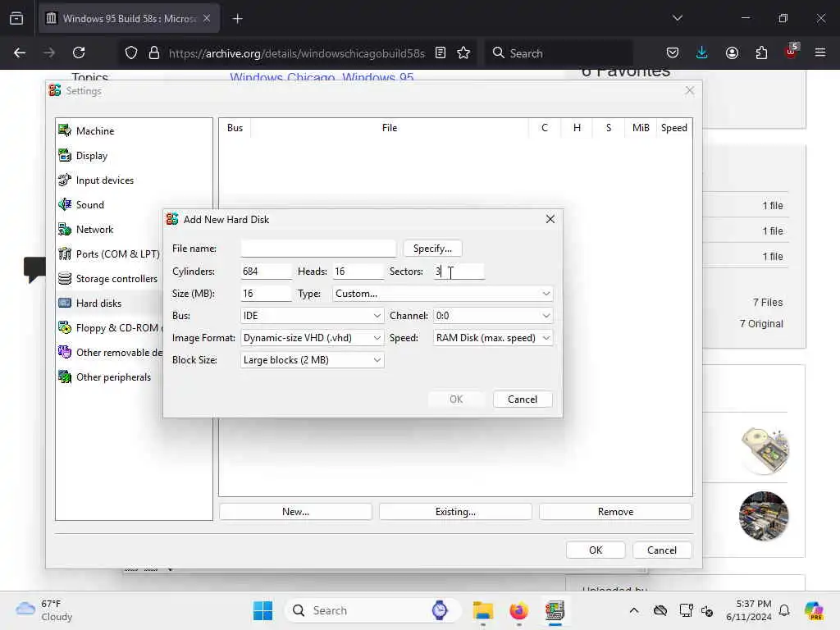Click the Remove hard disk button
Viewport: 840px width, 630px height.
(x=615, y=512)
